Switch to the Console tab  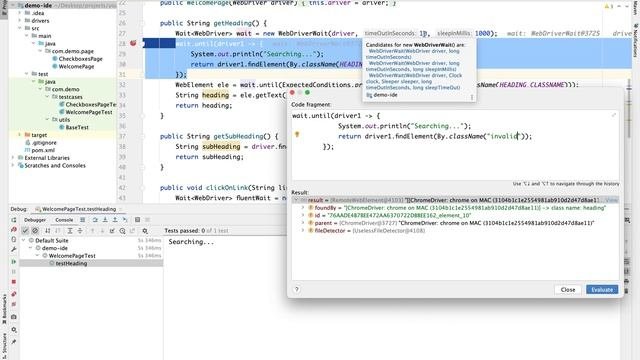(64, 220)
